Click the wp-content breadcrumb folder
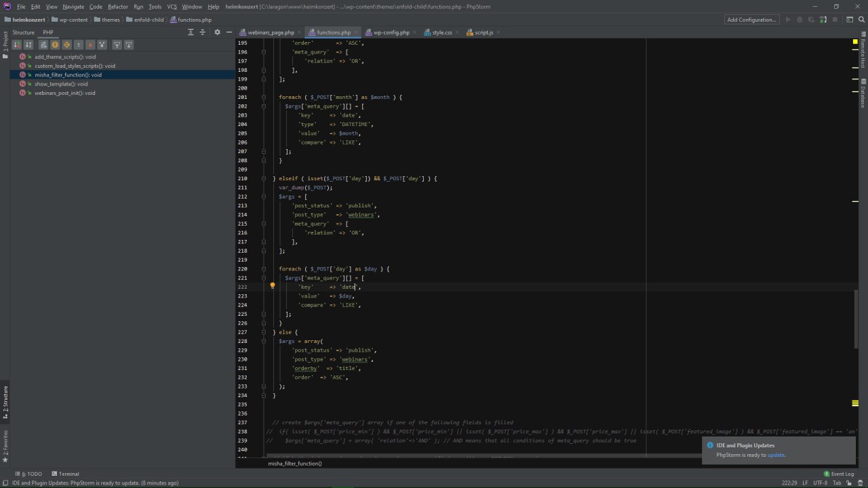 point(69,20)
